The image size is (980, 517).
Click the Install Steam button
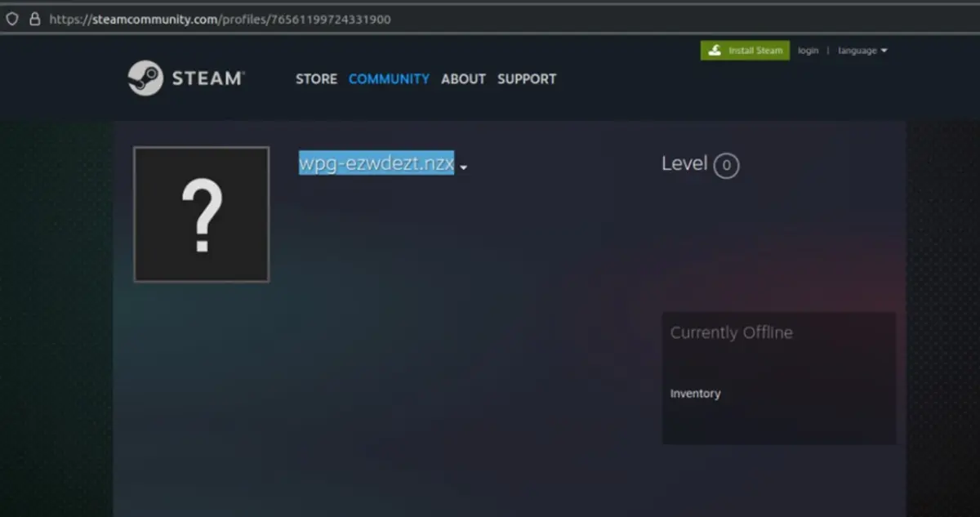pos(745,51)
